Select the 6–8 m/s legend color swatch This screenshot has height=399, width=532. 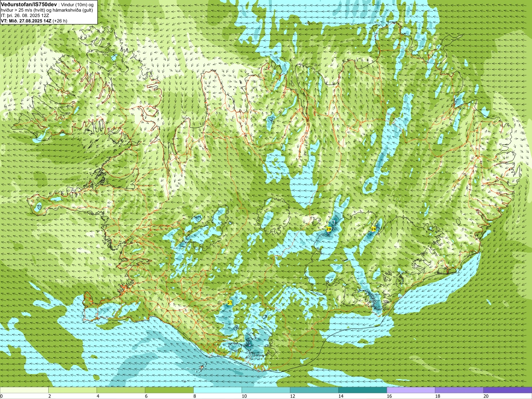click(x=169, y=390)
